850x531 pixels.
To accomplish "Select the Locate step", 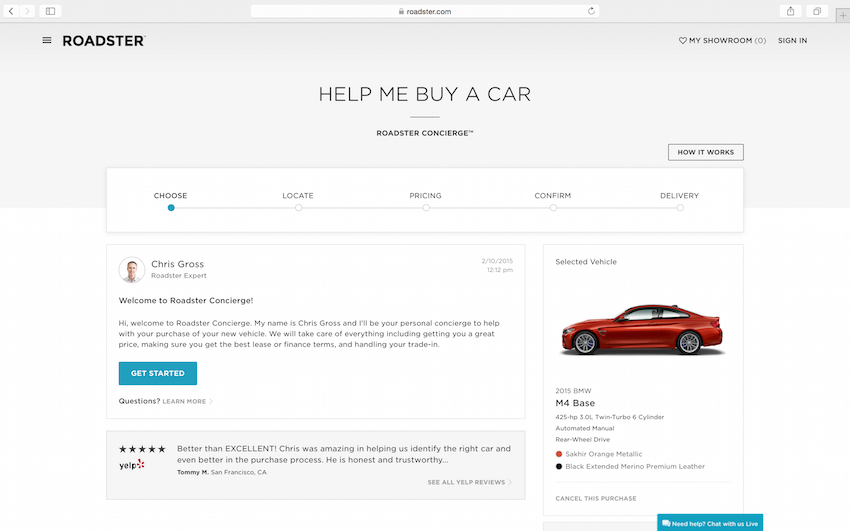I will click(298, 196).
